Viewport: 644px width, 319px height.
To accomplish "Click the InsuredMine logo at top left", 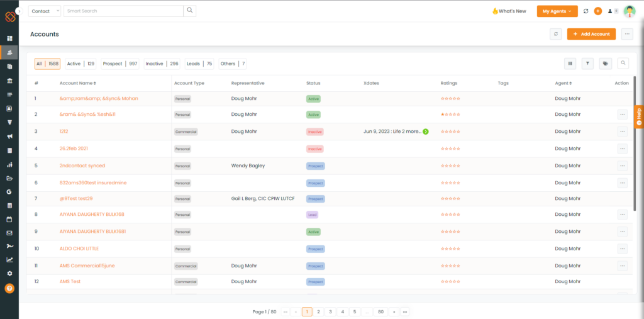I will pyautogui.click(x=10, y=17).
